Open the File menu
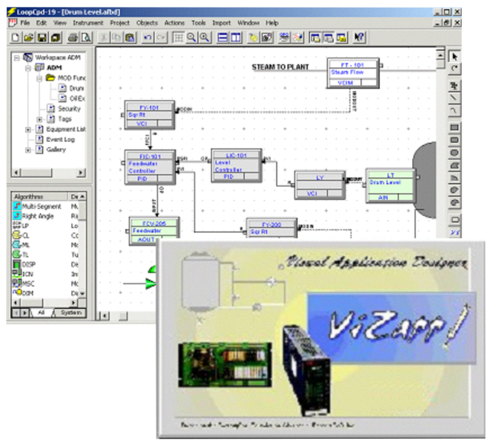496x448 pixels. pos(25,23)
